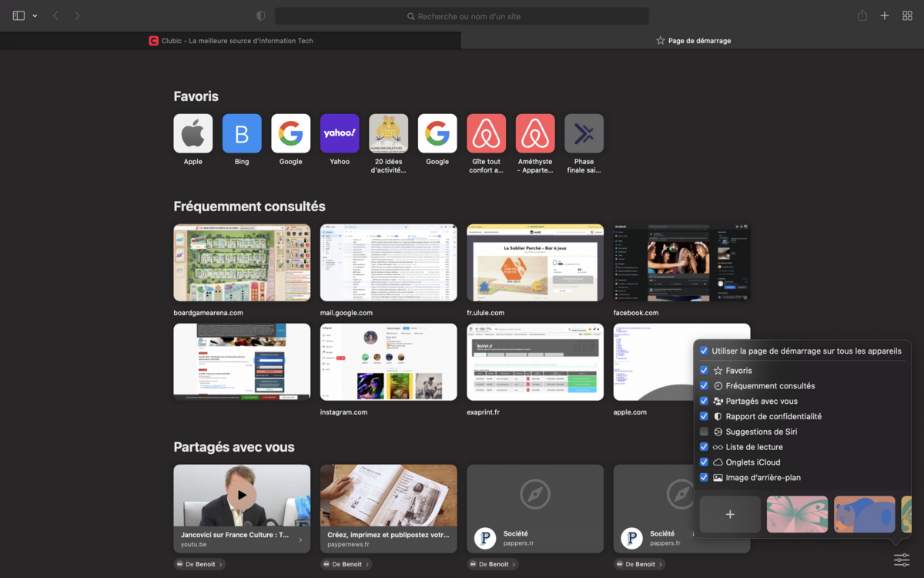Open mail.google.com thumbnail
The height and width of the screenshot is (578, 924).
coord(388,263)
